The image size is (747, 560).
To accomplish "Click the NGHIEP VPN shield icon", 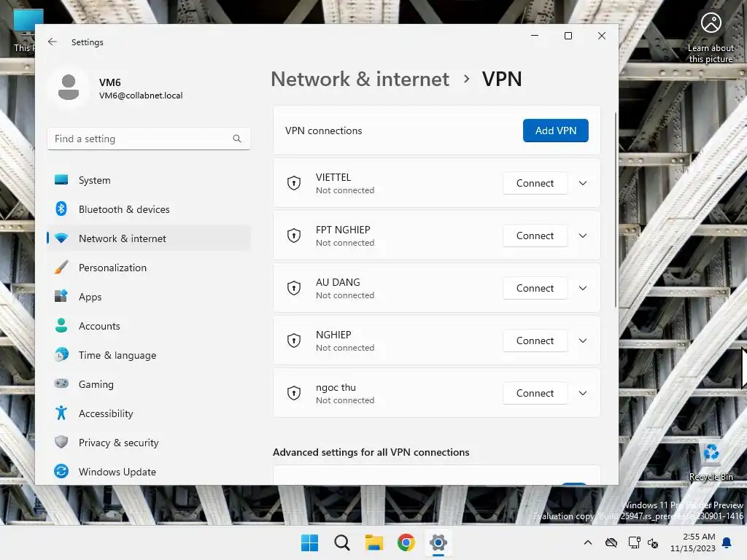I will coord(294,340).
